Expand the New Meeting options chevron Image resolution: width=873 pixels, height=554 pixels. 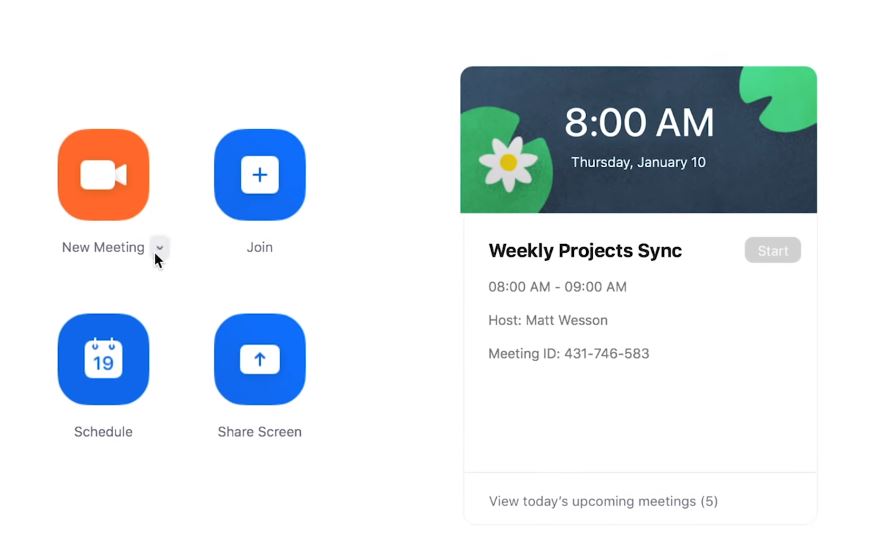[160, 247]
